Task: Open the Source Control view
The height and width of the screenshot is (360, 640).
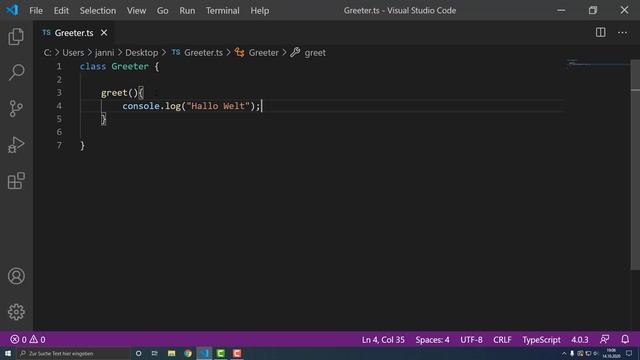Action: [x=16, y=109]
